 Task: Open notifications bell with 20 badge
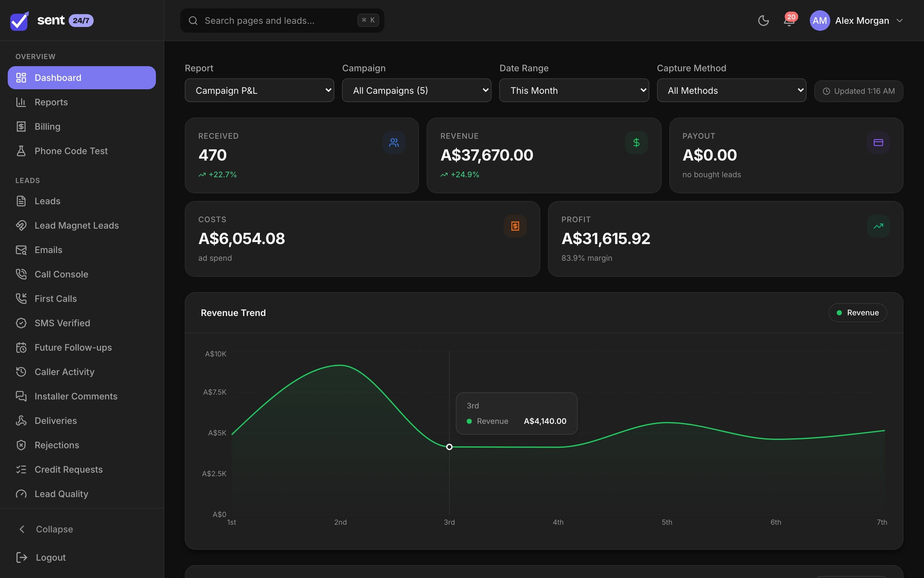click(789, 21)
